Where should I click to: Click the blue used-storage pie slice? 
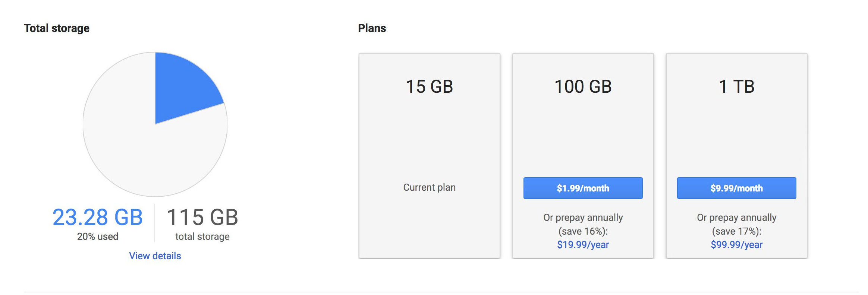click(x=183, y=89)
